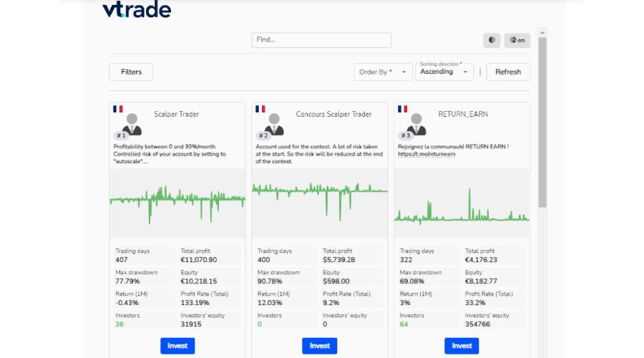The height and width of the screenshot is (358, 644).
Task: Open Sorting direction Ascending dropdown
Action: [x=445, y=72]
